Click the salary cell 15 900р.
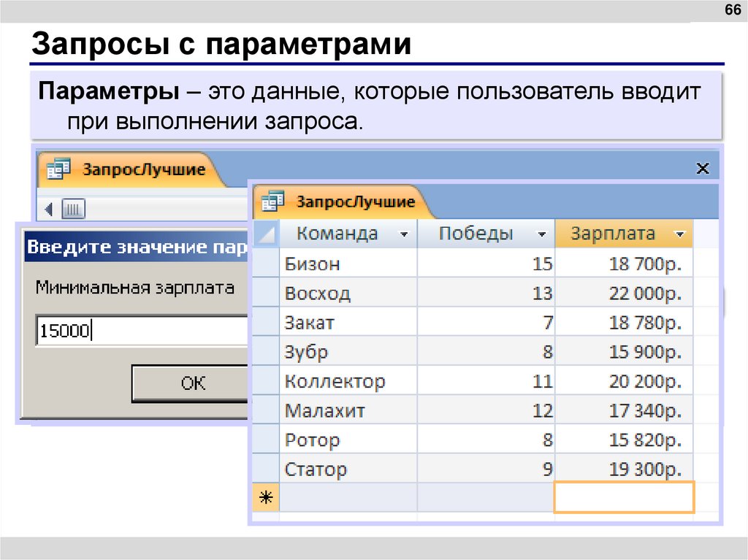The image size is (748, 560). coord(624,351)
